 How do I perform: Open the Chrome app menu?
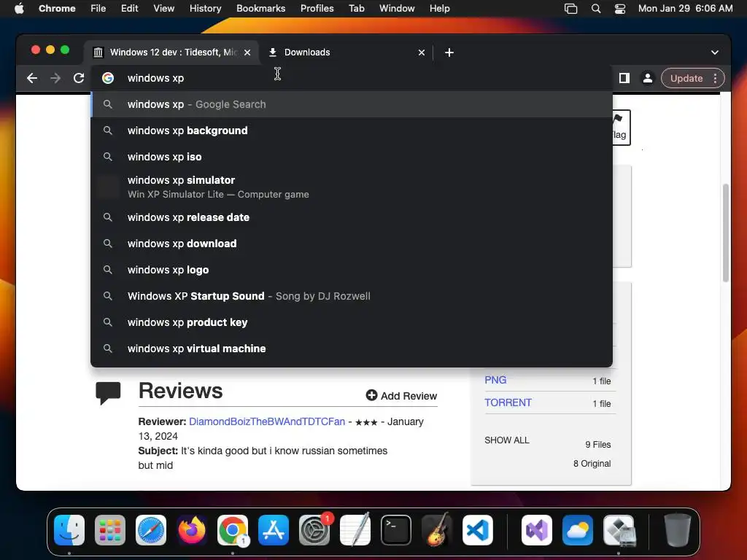click(57, 9)
